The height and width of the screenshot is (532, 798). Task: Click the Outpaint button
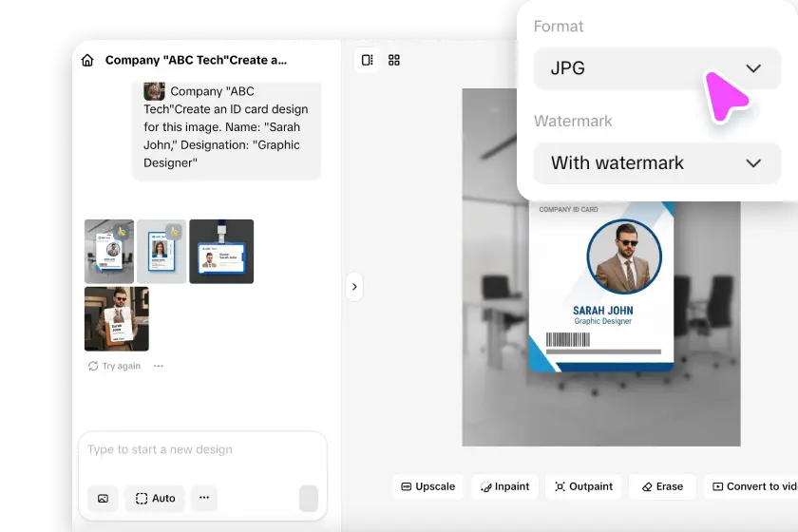click(583, 486)
